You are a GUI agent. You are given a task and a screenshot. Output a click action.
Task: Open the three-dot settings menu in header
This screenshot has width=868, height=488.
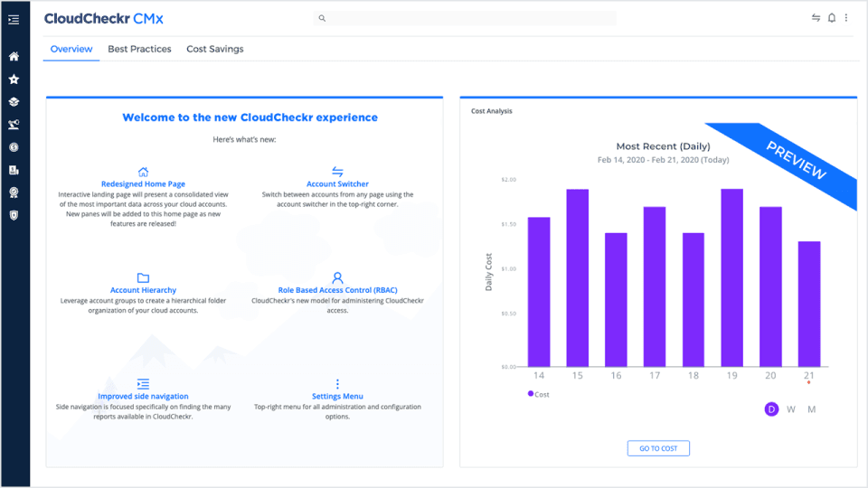846,18
